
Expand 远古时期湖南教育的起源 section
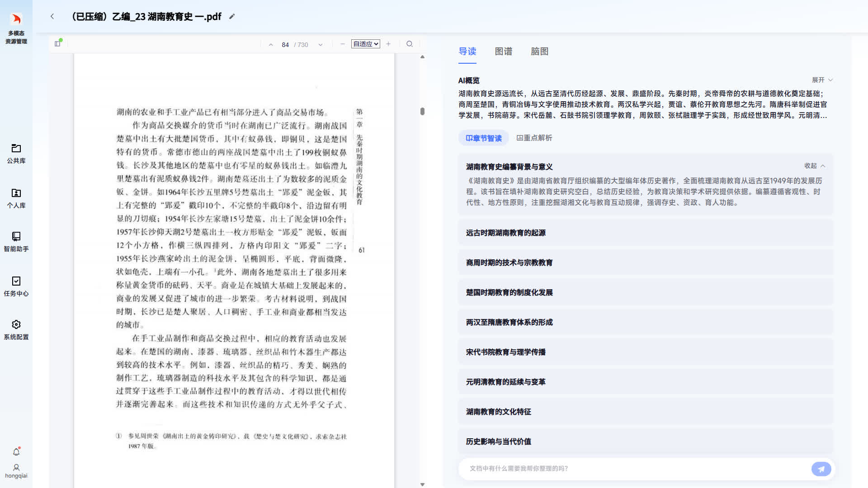[x=646, y=233]
